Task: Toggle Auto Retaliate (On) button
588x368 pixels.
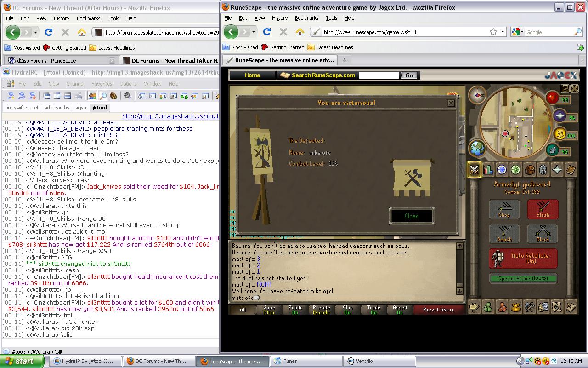Action: [523, 259]
